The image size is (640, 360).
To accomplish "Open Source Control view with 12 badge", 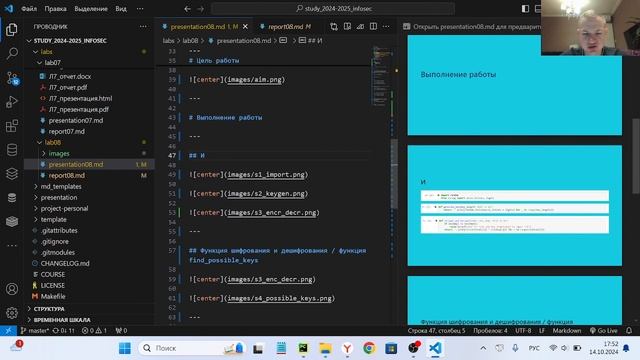I will click(12, 78).
